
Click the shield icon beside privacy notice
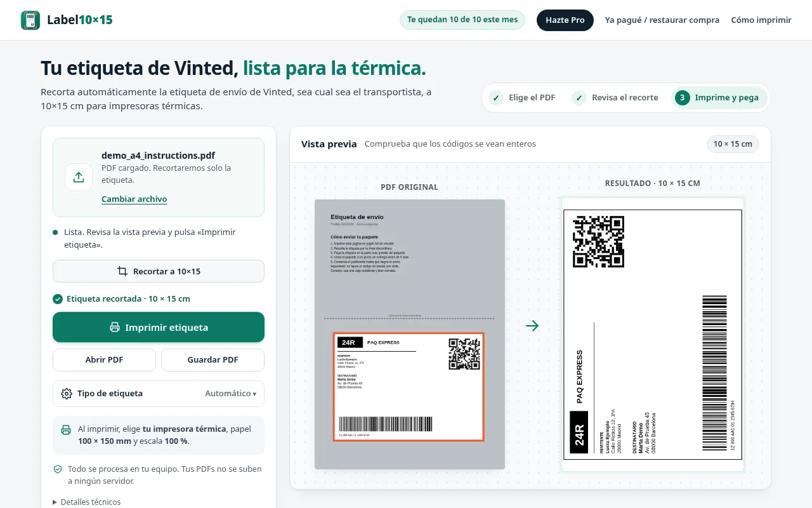pyautogui.click(x=58, y=469)
